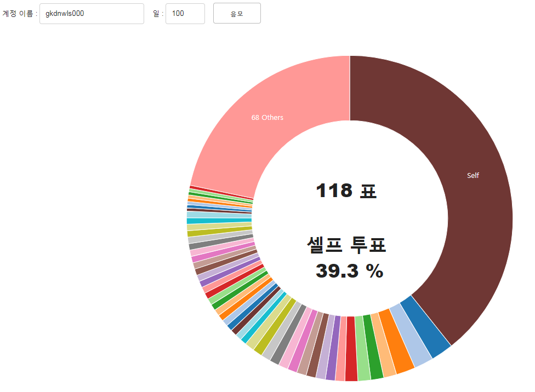Click the '39.3 %' percentage text
The width and height of the screenshot is (535, 392).
tap(349, 271)
